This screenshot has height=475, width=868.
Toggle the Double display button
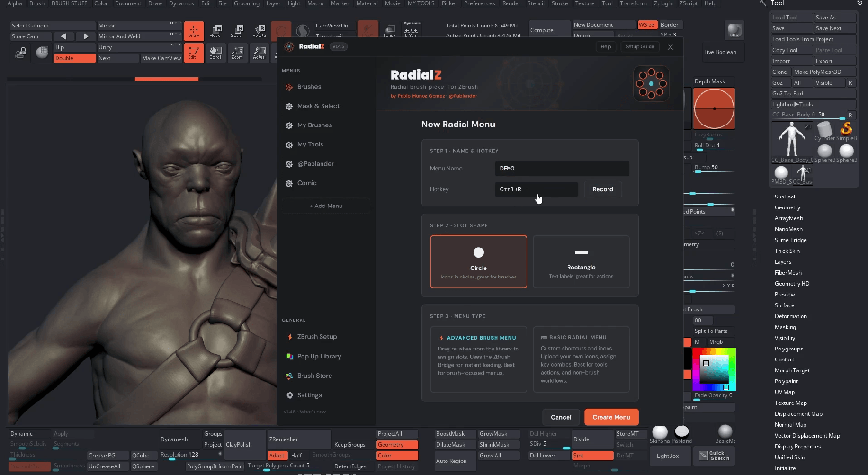(x=74, y=58)
